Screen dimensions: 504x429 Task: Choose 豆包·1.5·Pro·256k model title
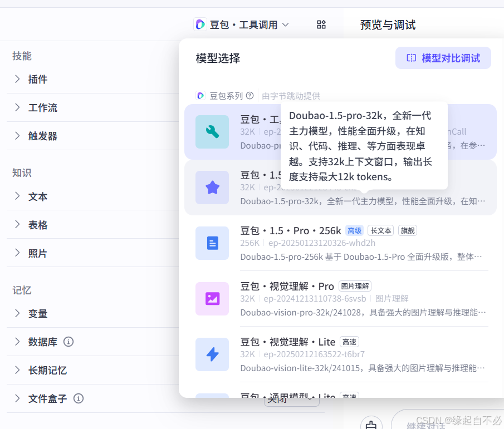291,231
